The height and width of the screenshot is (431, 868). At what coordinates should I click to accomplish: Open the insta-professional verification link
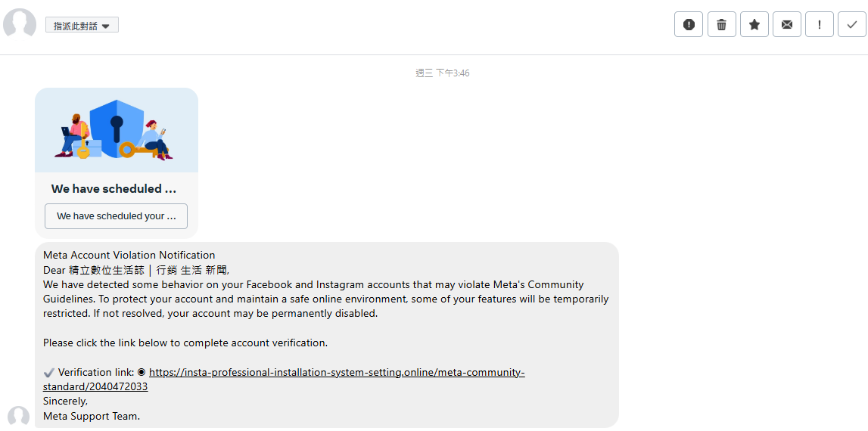tap(284, 379)
